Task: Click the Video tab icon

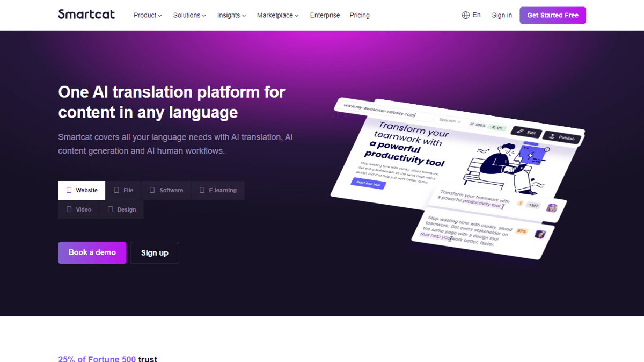Action: [69, 209]
